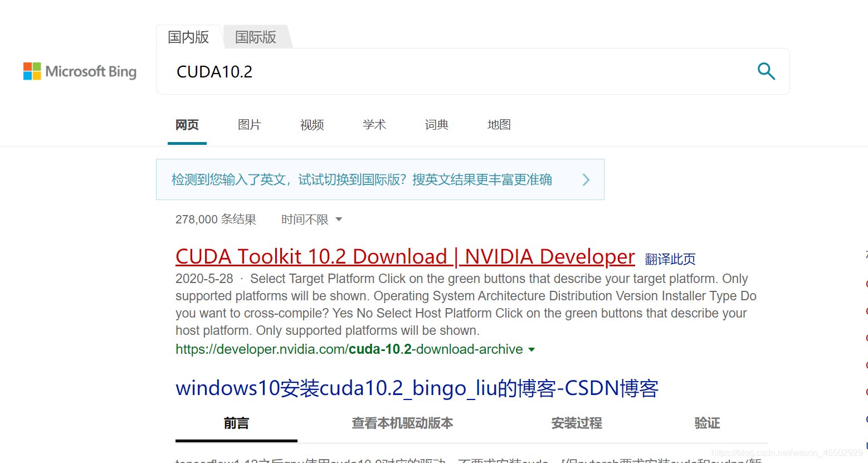
Task: Expand the arrow beside developer.nvidia.com URL
Action: [x=531, y=350]
